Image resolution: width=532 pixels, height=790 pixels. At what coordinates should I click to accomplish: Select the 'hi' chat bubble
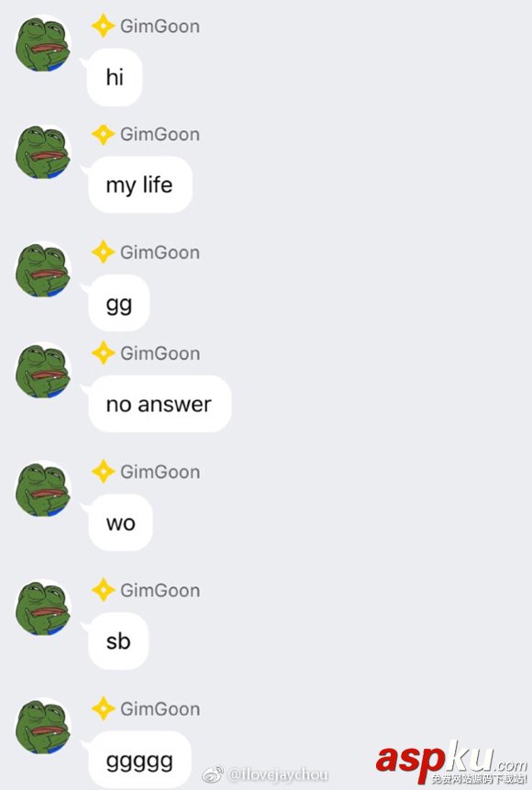[115, 77]
